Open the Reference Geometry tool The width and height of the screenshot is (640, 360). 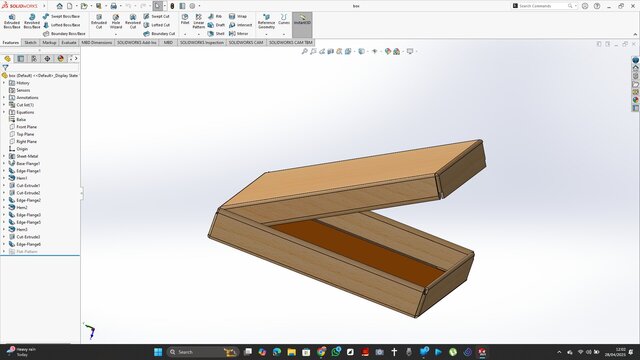pos(266,21)
